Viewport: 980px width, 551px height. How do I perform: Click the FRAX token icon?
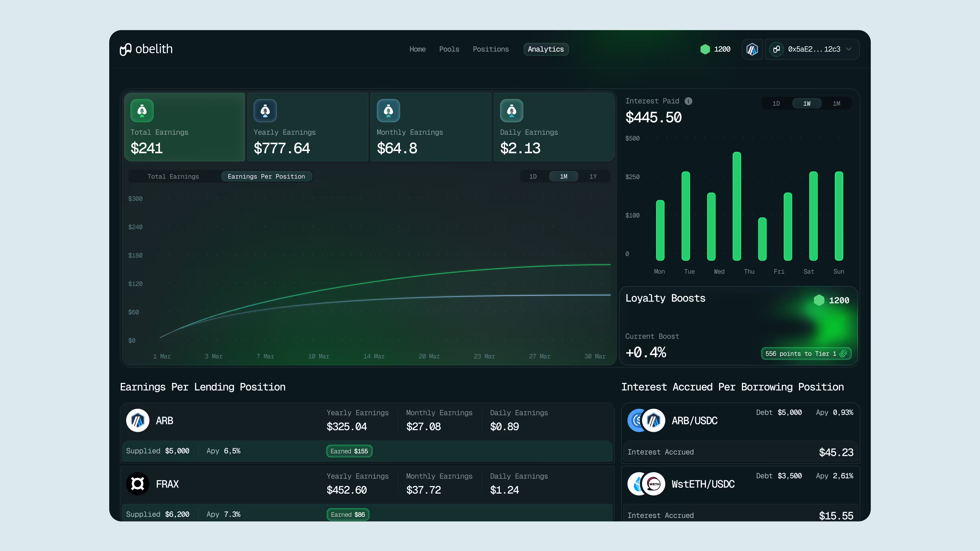[x=138, y=484]
